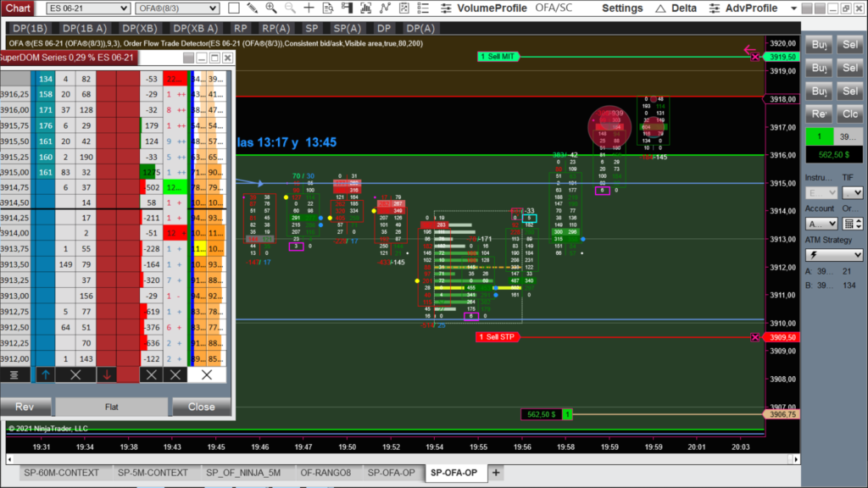The image size is (868, 488).
Task: Select the crosshair cursor tool
Action: tap(309, 8)
